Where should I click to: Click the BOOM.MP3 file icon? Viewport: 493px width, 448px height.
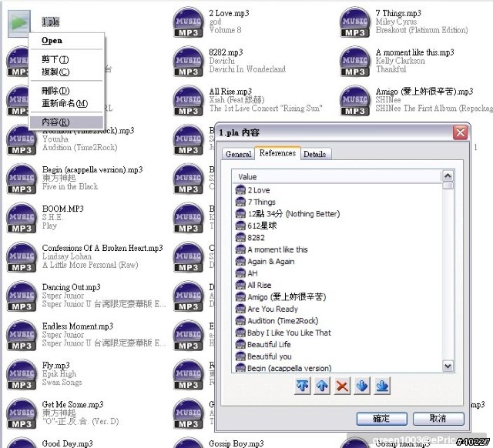point(22,218)
